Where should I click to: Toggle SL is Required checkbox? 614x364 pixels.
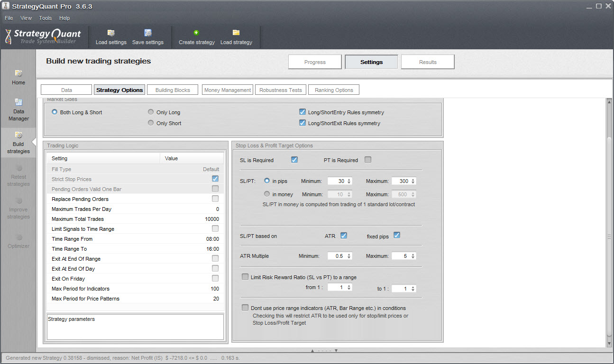coord(294,160)
